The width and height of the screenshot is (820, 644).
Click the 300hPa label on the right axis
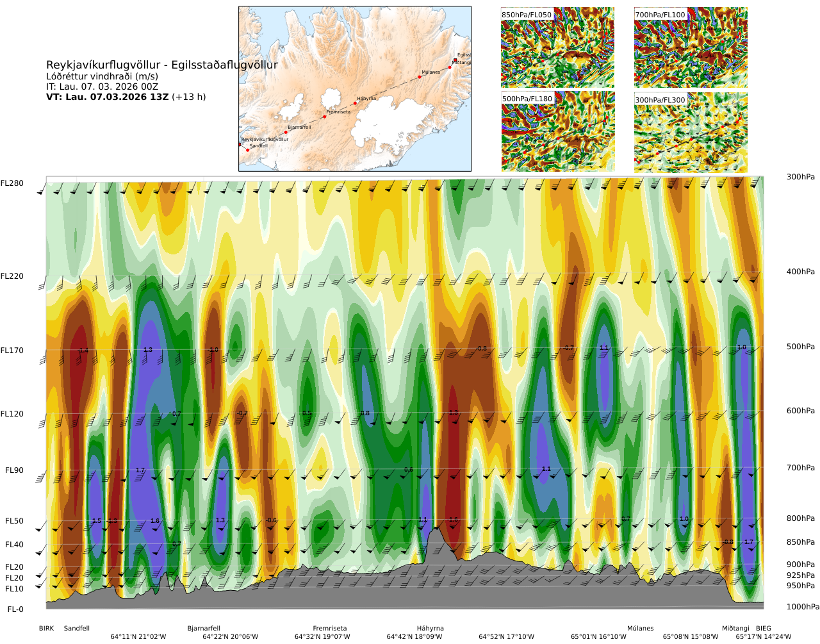(x=801, y=177)
